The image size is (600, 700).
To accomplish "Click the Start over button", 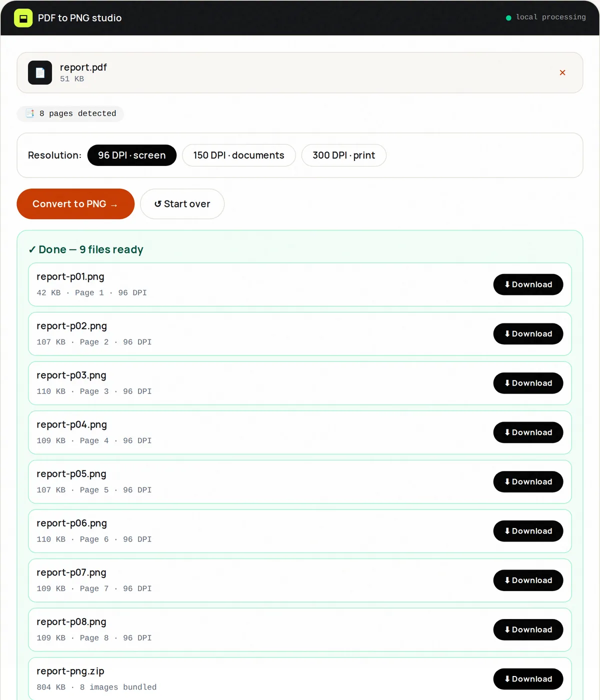I will 182,204.
